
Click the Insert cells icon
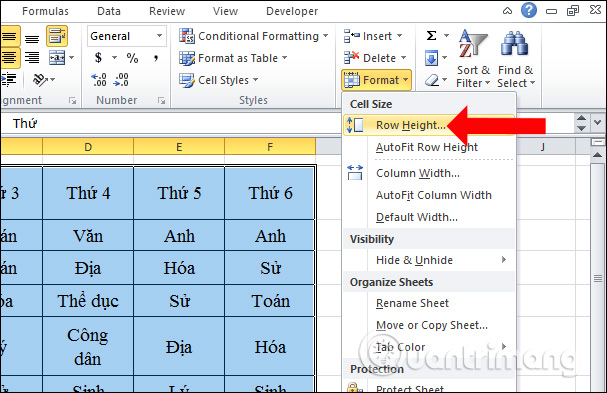[x=352, y=36]
